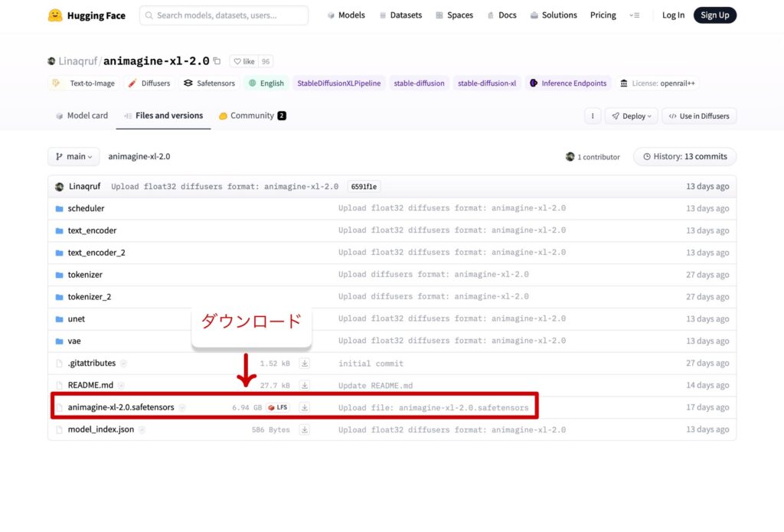Download animagine-xl-2.0.safetensors using its download icon

(x=304, y=408)
